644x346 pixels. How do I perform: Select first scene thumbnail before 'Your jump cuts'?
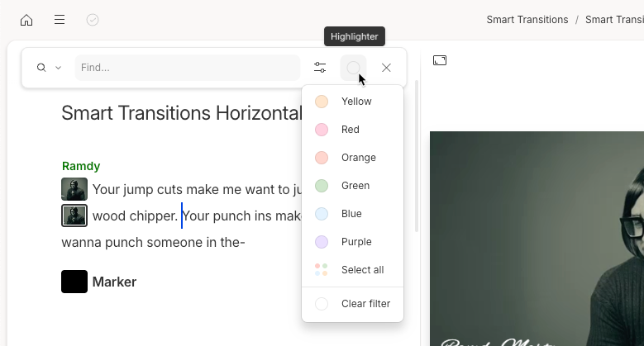[74, 189]
